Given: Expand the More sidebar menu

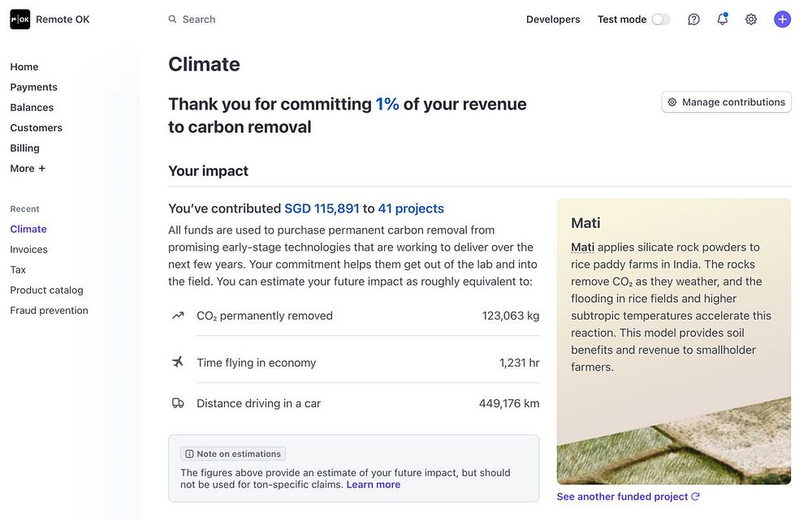Looking at the screenshot, I should pyautogui.click(x=28, y=169).
